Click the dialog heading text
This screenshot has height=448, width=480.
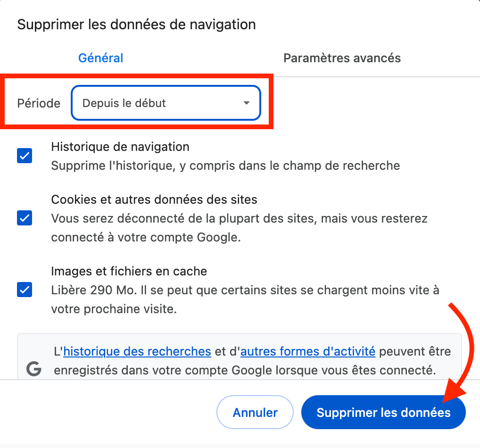[x=136, y=24]
